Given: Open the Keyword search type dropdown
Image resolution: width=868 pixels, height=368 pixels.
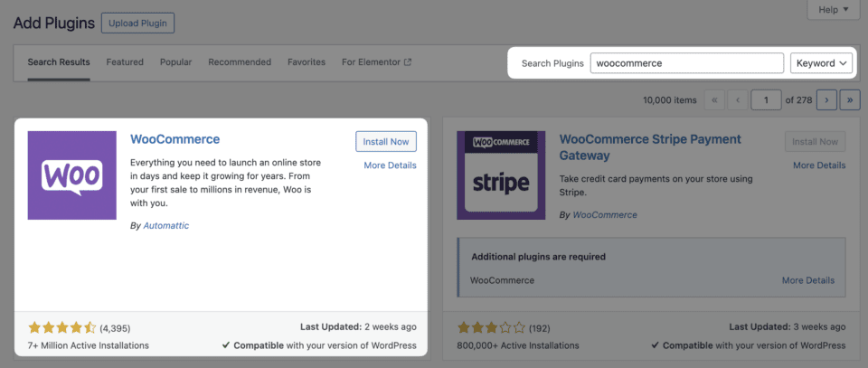Looking at the screenshot, I should (821, 63).
